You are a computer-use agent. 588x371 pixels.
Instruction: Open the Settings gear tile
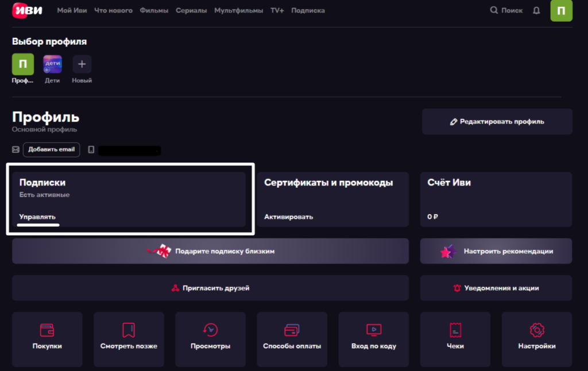pyautogui.click(x=536, y=339)
